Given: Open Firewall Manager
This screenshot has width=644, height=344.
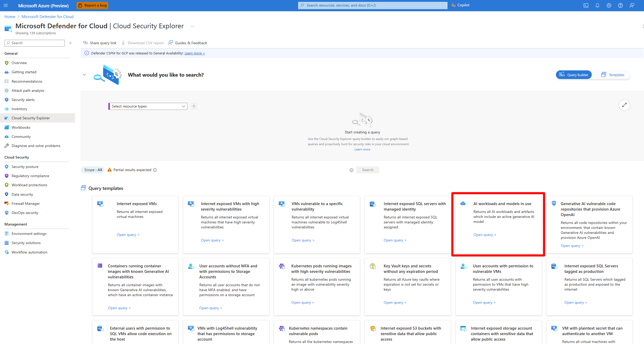Looking at the screenshot, I should pyautogui.click(x=26, y=203).
